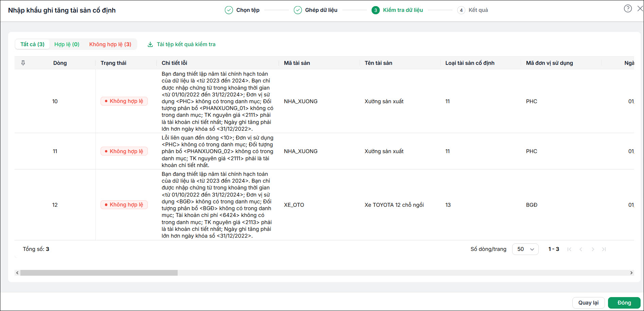This screenshot has width=644, height=311.
Task: Click the Trạng thái column header
Action: point(113,63)
